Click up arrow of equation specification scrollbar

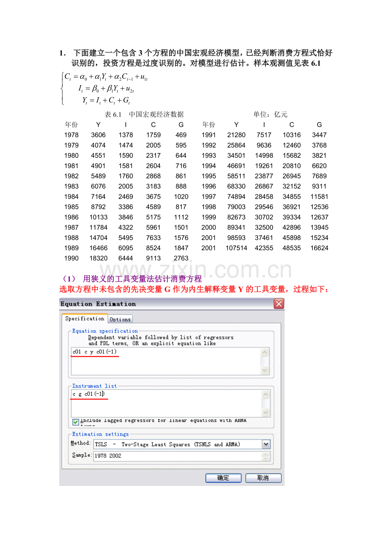click(265, 352)
